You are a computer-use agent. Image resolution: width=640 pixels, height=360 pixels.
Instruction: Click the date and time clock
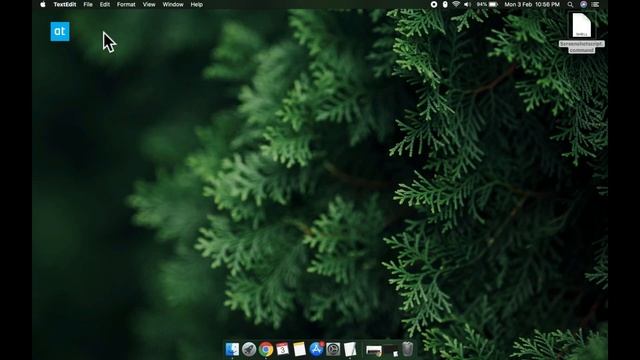[x=532, y=4]
